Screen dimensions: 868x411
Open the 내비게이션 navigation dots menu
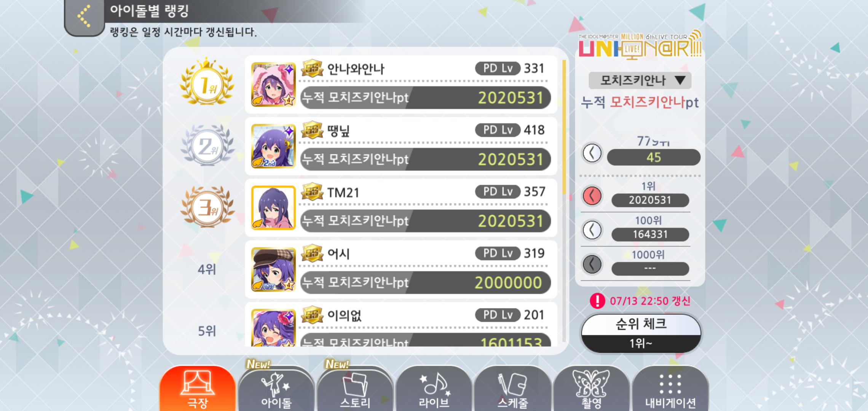pos(670,389)
